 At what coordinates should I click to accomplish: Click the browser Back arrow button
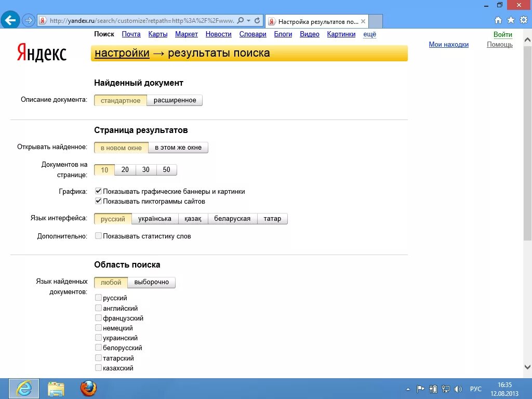[x=10, y=20]
